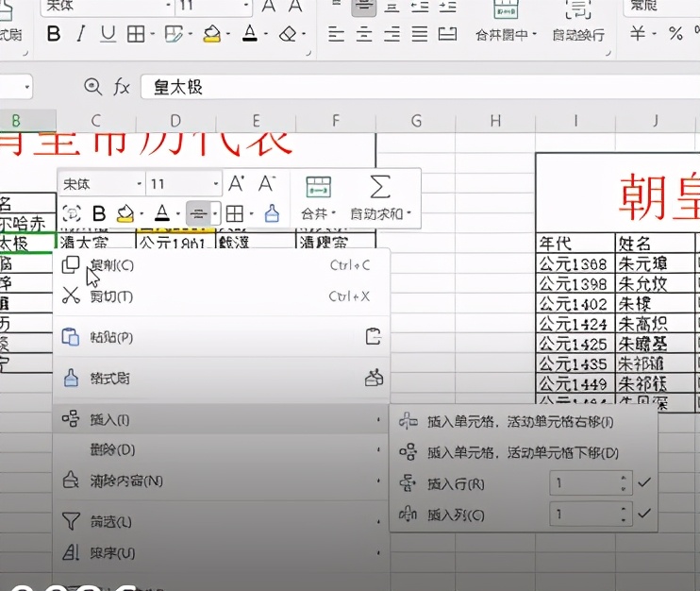
Task: Open the Name Box dropdown arrow
Action: tap(27, 87)
